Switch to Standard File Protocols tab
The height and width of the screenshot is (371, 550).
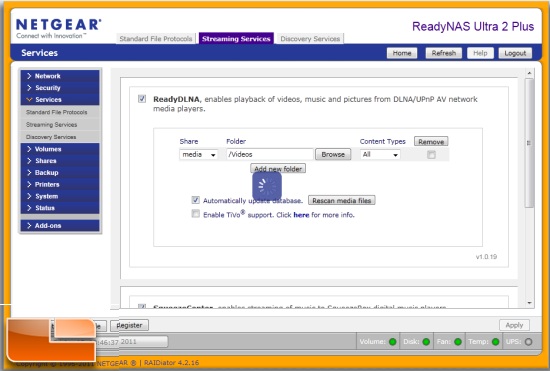coord(156,39)
